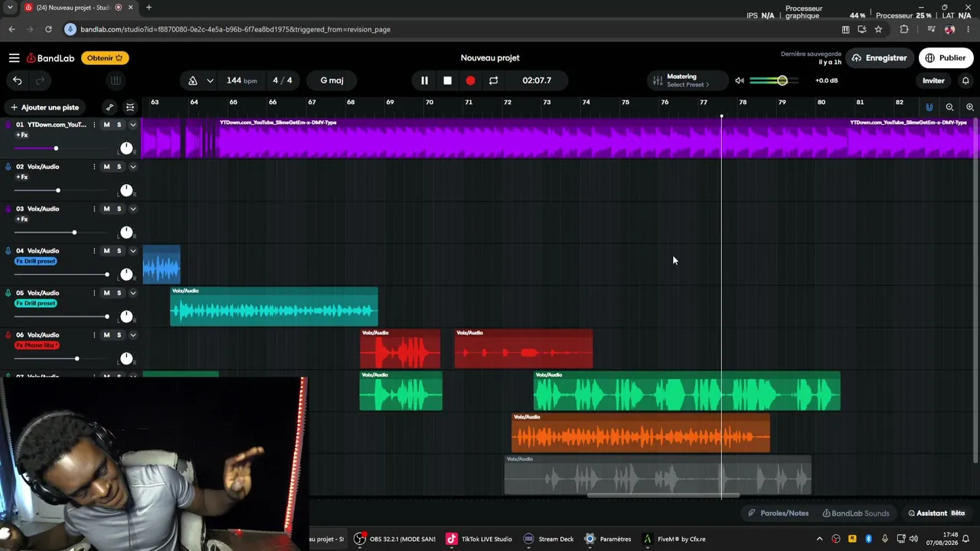Click track 04 microphone icon
The height and width of the screenshot is (551, 980).
(8, 251)
